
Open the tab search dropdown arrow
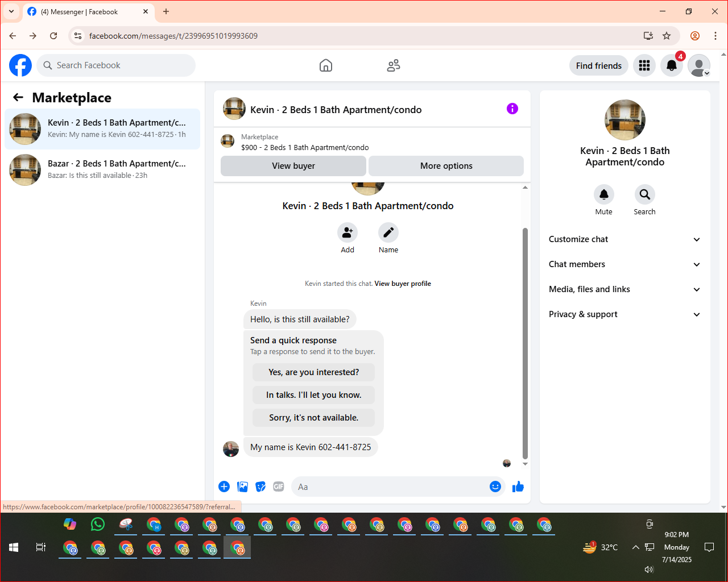click(x=11, y=11)
